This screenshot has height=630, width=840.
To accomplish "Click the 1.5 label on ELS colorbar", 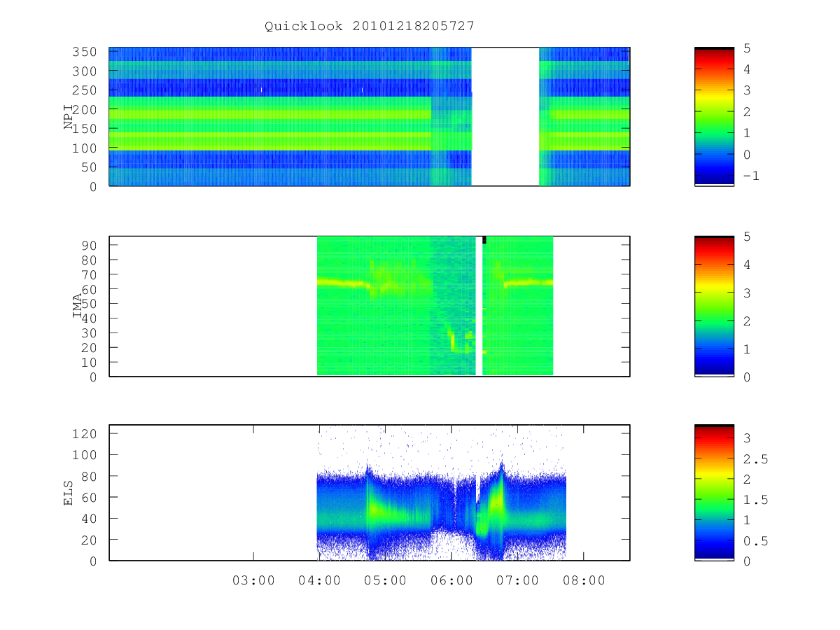I will [755, 499].
